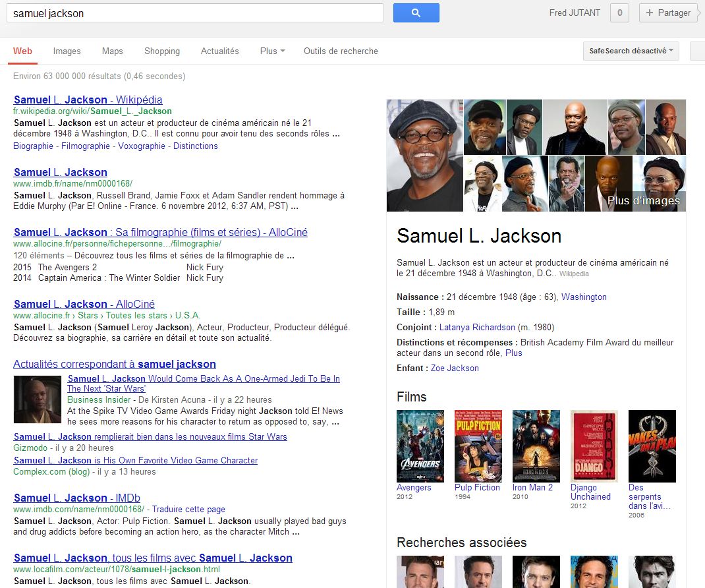Click the Wikipedia source link in knowledge panel

tap(574, 274)
